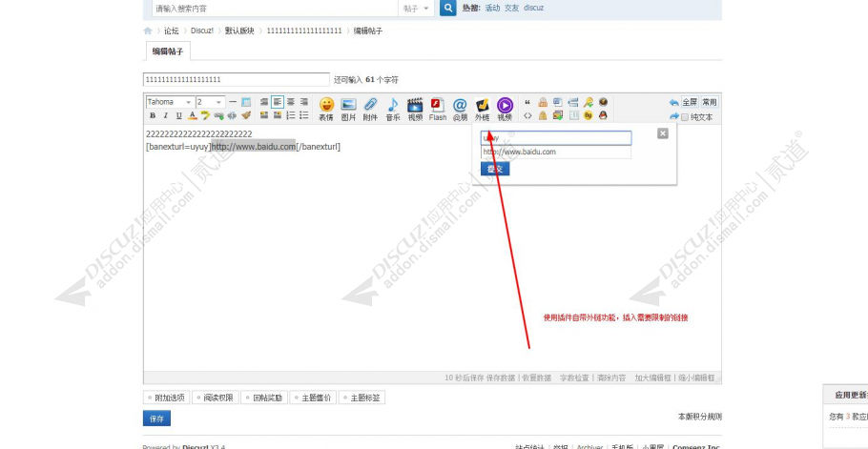Insert horizontal rule line
Viewport: 868px width, 449px height.
(x=233, y=102)
